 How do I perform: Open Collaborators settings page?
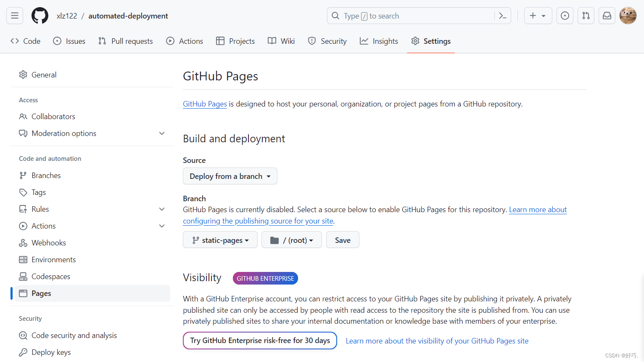pyautogui.click(x=92, y=117)
